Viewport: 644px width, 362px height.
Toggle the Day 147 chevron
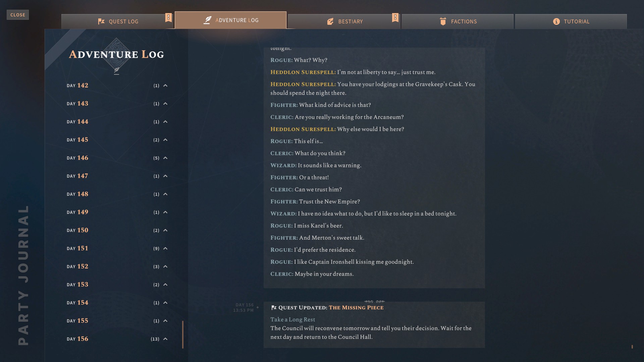coord(165,176)
